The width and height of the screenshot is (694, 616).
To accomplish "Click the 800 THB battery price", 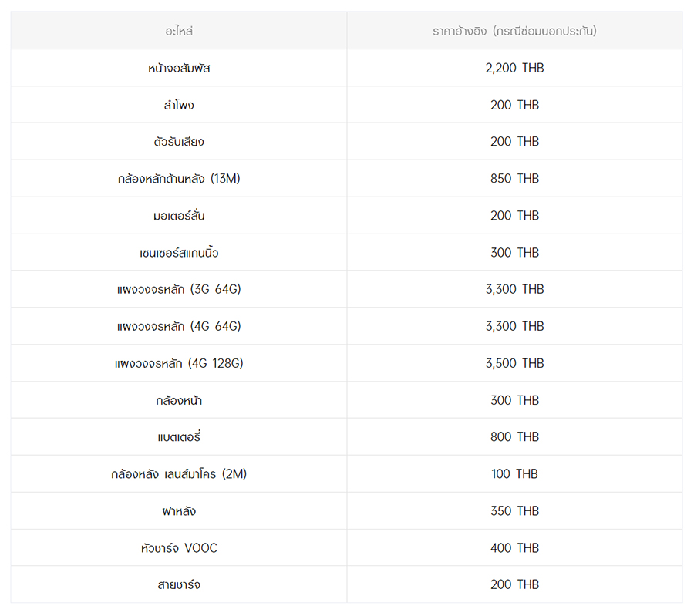I will click(x=514, y=437).
